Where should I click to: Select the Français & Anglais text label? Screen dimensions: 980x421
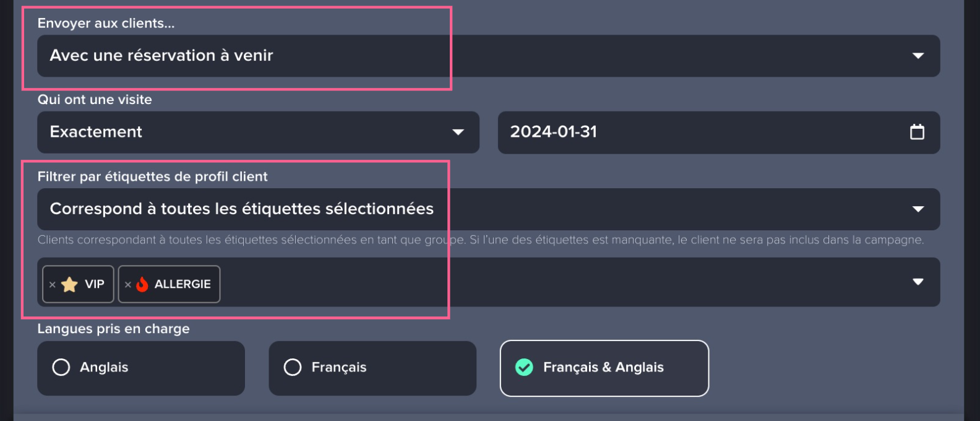click(603, 368)
